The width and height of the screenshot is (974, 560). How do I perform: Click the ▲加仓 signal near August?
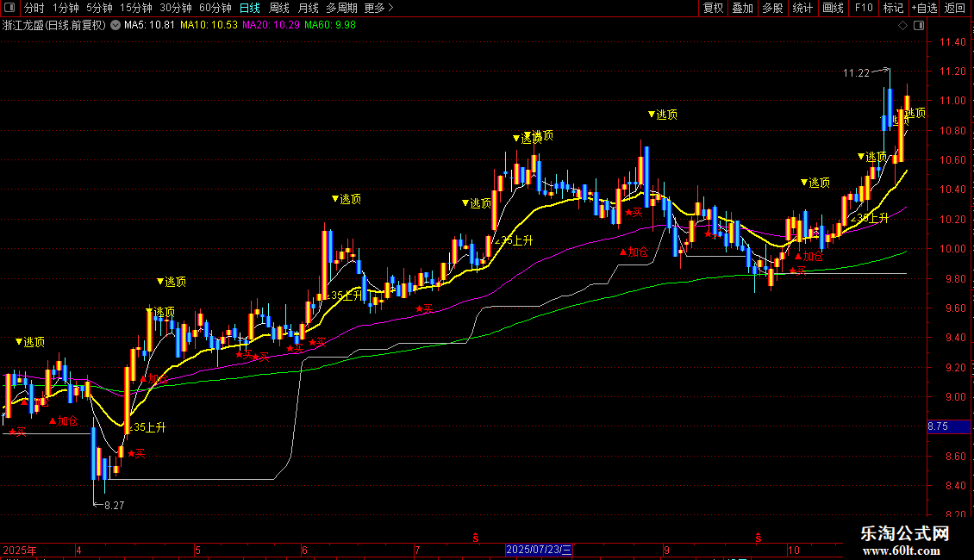coord(634,252)
